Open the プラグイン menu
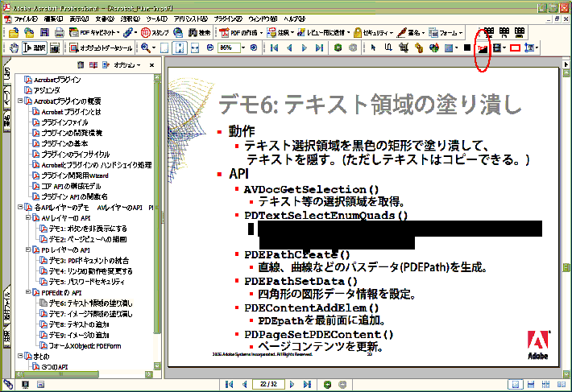This screenshot has height=392, width=572. pyautogui.click(x=228, y=19)
